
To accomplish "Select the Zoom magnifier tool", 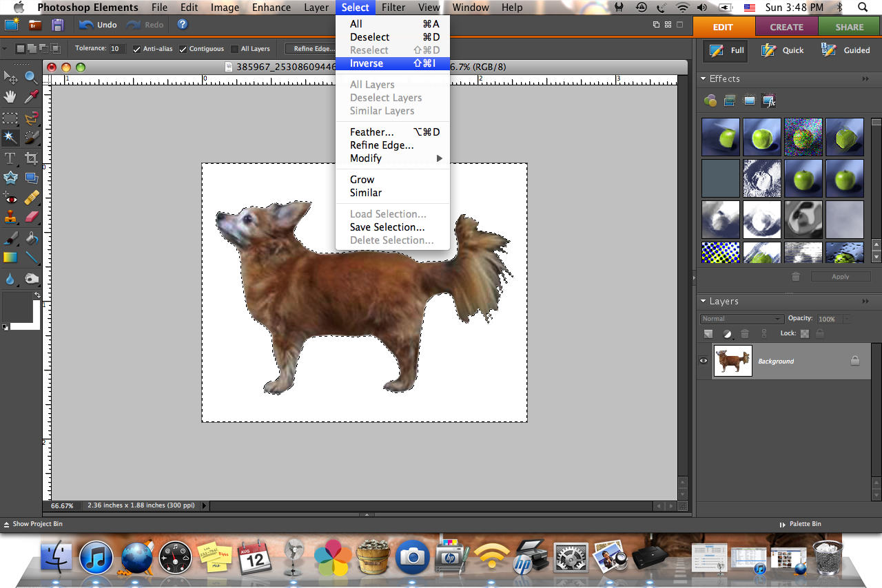I will (31, 78).
